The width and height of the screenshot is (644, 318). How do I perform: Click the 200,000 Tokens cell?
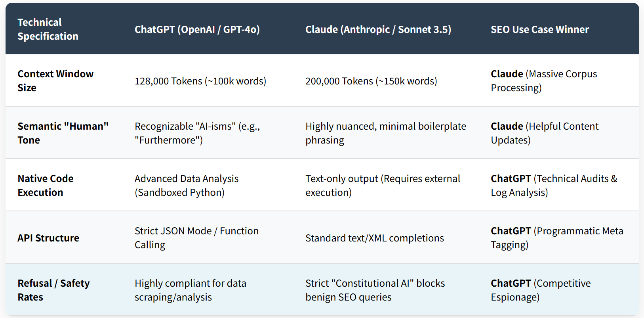pos(371,81)
